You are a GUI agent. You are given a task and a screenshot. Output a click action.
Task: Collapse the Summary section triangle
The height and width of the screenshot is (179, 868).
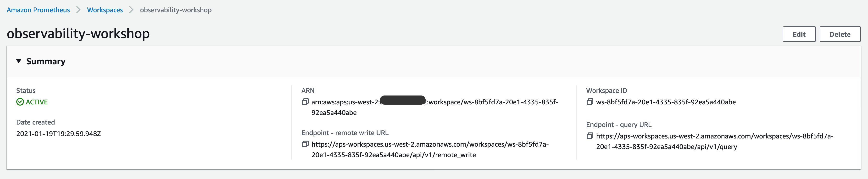[19, 61]
